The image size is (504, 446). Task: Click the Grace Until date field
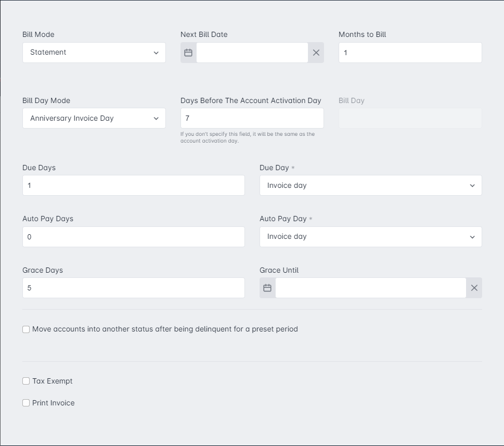click(x=371, y=288)
